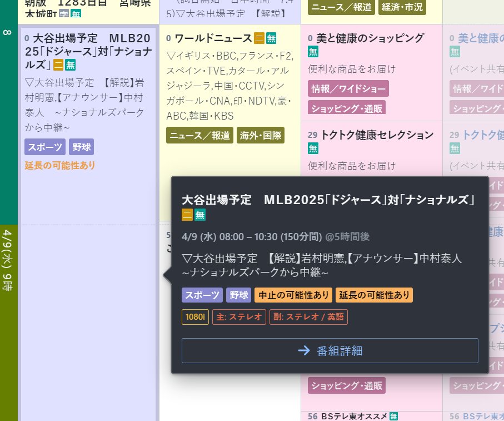Click 主: ステレオ audio badge
Image resolution: width=504 pixels, height=421 pixels.
(x=239, y=317)
